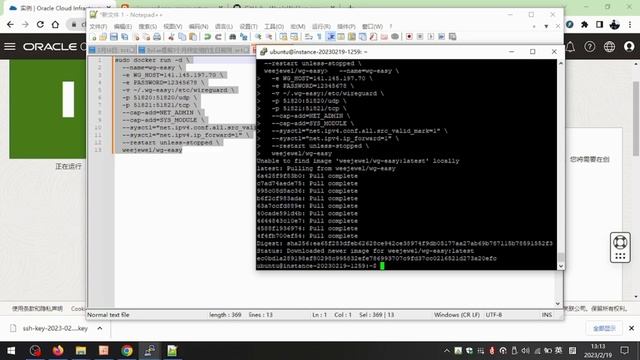This screenshot has height=360, width=640.
Task: Open the 设置(T) menu in Notepad++
Action: [249, 27]
